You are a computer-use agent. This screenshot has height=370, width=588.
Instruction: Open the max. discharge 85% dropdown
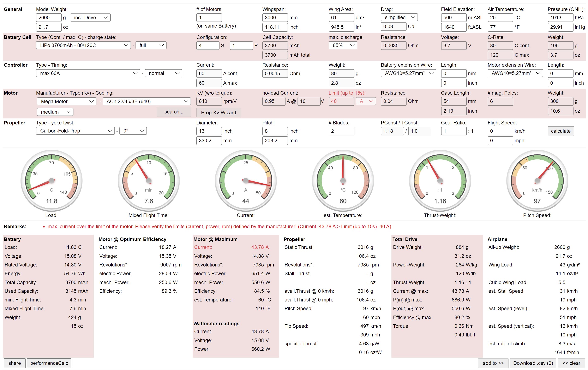[343, 46]
